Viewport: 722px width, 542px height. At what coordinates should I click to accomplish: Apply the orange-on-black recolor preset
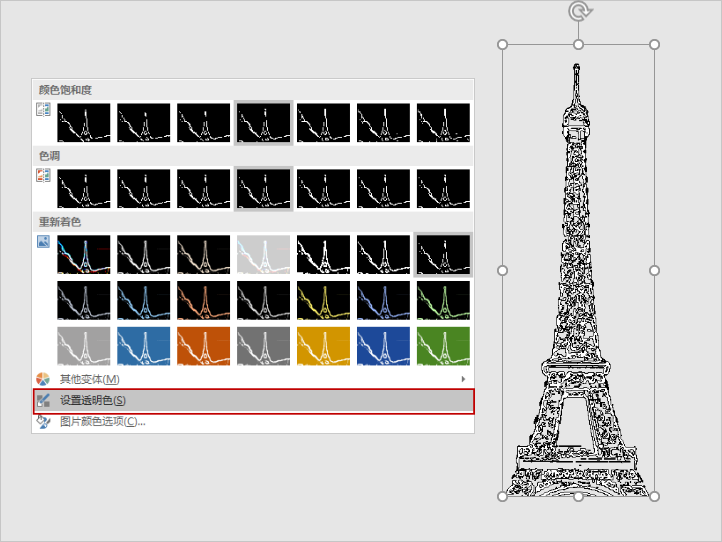(x=204, y=300)
